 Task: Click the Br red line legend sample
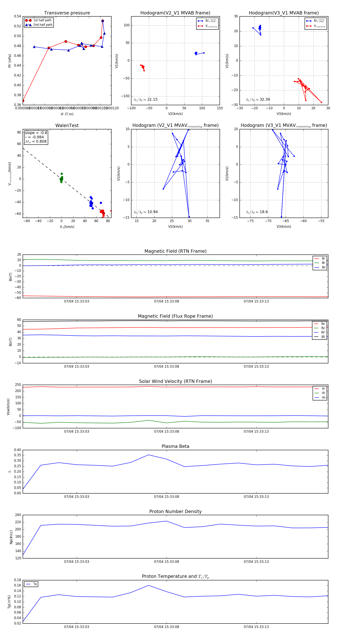click(x=317, y=259)
